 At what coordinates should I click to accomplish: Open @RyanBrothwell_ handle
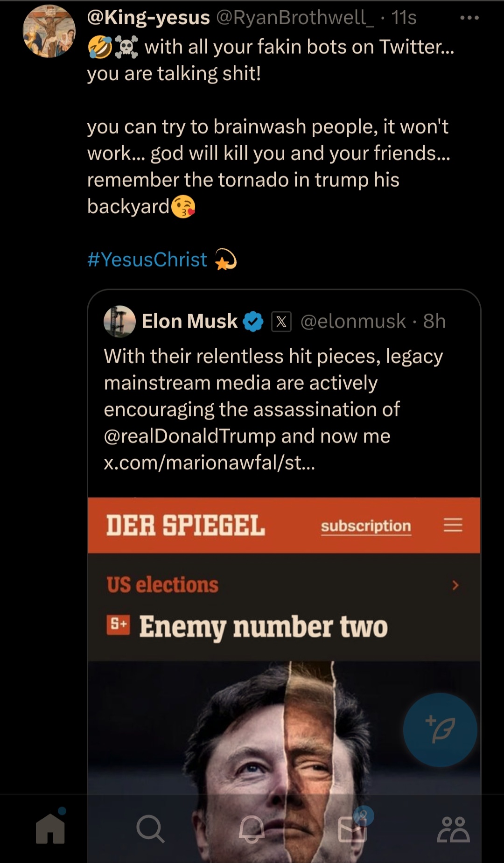[x=295, y=18]
